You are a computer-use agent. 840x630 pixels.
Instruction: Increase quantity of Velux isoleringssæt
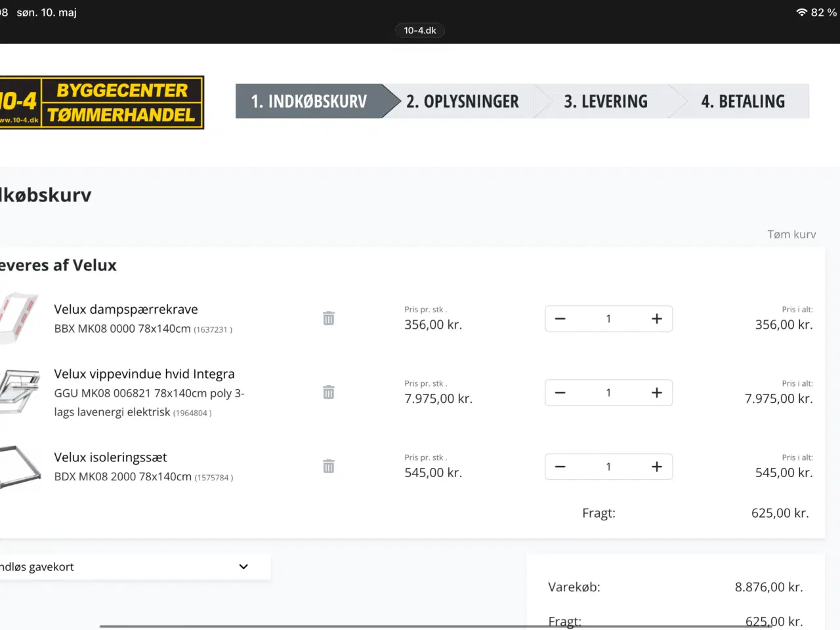pos(656,467)
